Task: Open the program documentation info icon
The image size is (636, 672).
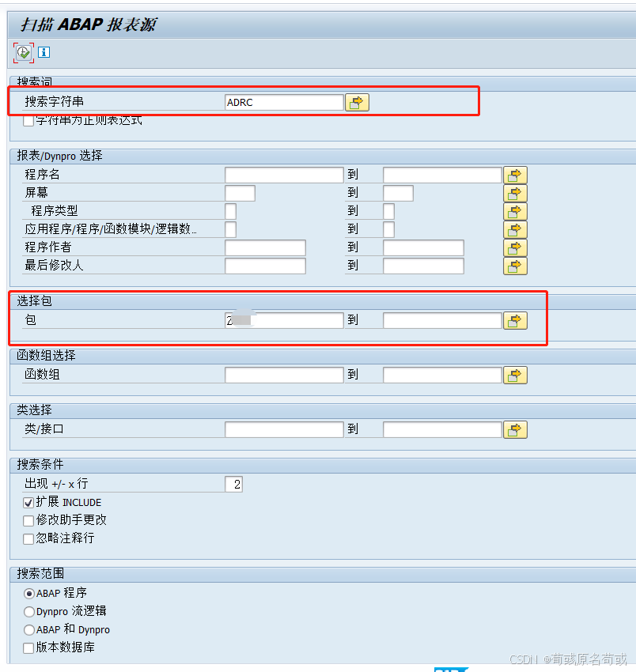Action: pos(44,52)
